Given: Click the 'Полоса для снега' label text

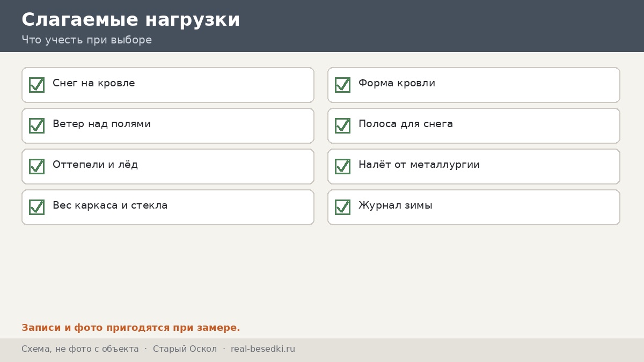Looking at the screenshot, I should point(406,124).
